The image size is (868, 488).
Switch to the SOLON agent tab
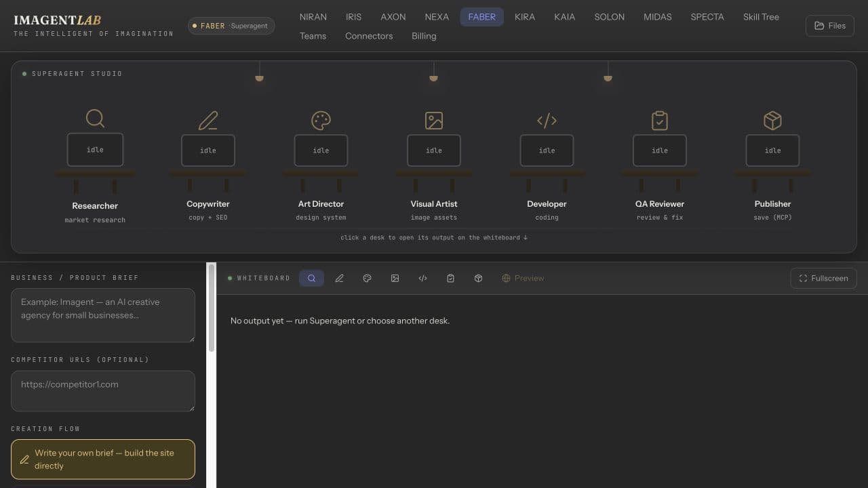[610, 17]
